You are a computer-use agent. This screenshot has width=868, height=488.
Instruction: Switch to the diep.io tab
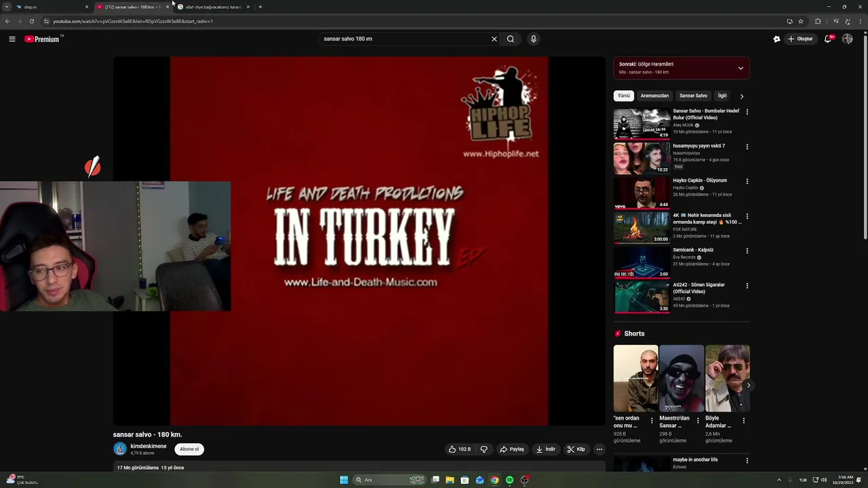tap(52, 7)
